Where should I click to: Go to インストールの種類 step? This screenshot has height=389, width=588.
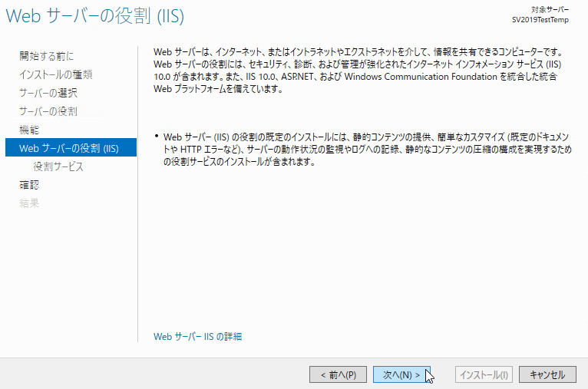pos(56,74)
